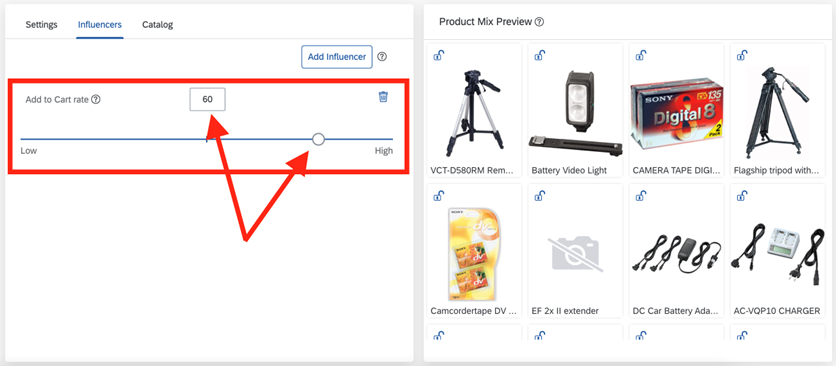Delete the Add to Cart rate influencer
836x366 pixels.
(383, 97)
